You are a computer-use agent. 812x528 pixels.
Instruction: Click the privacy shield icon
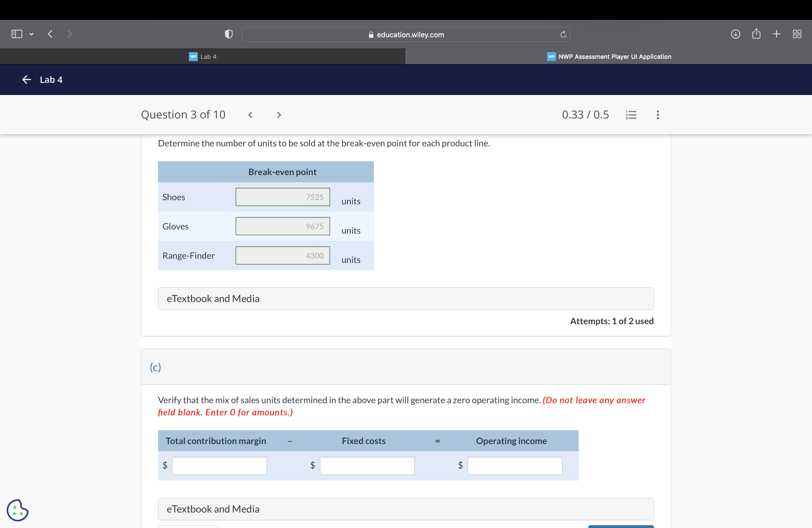(x=229, y=34)
